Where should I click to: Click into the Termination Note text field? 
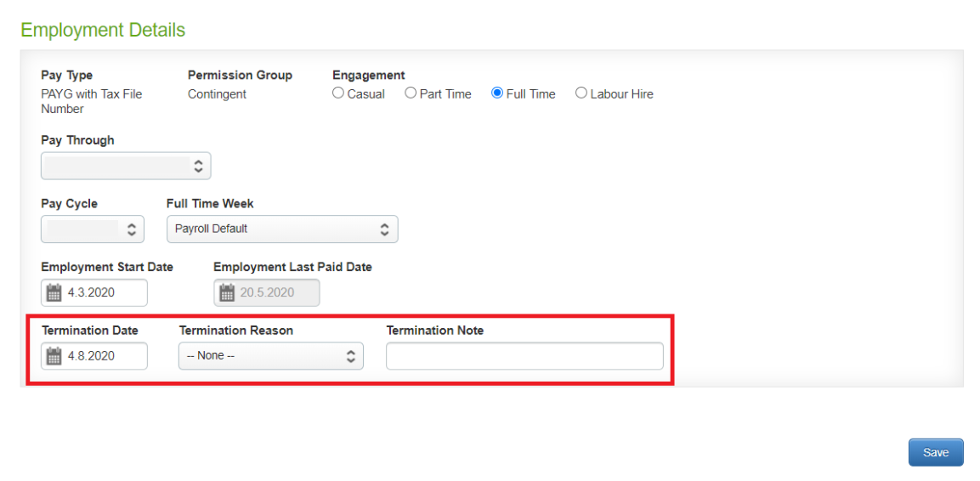(524, 356)
